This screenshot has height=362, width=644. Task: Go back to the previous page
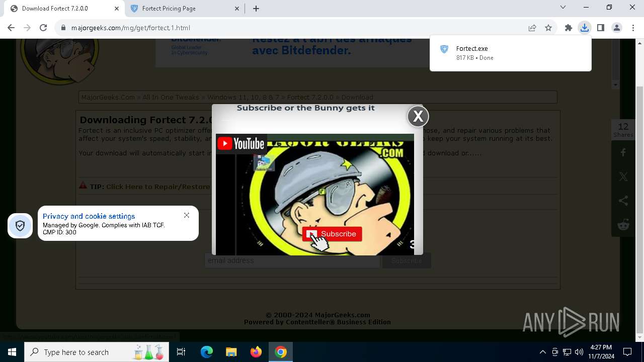point(11,28)
